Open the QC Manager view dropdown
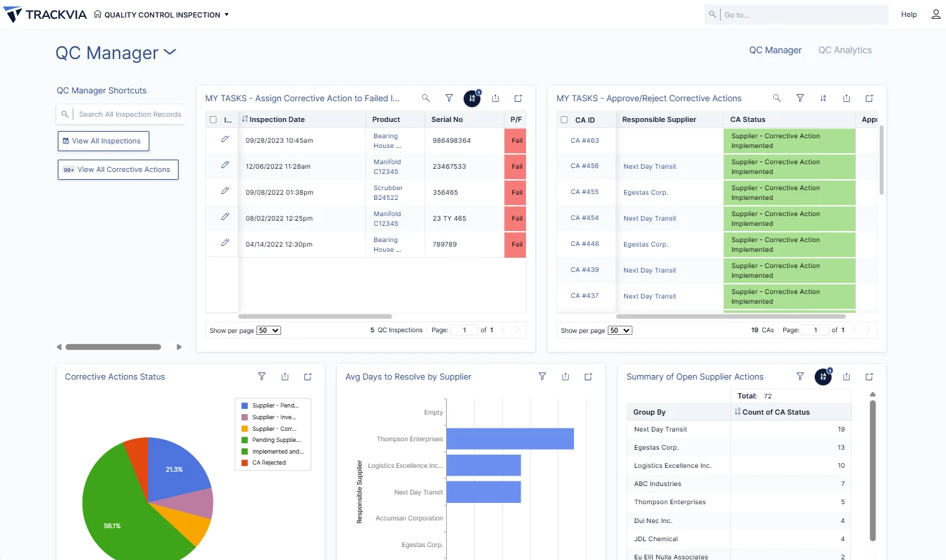 tap(116, 53)
